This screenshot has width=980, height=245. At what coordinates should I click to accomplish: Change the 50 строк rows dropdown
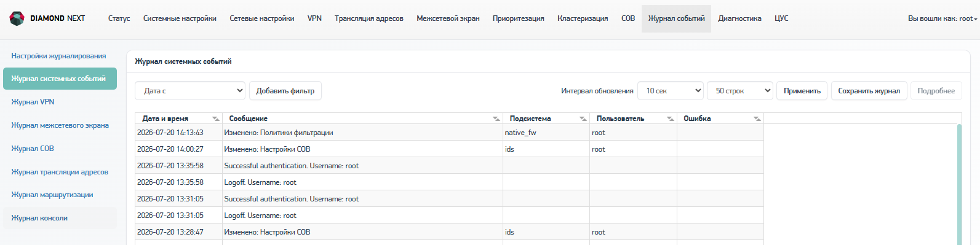tap(740, 91)
